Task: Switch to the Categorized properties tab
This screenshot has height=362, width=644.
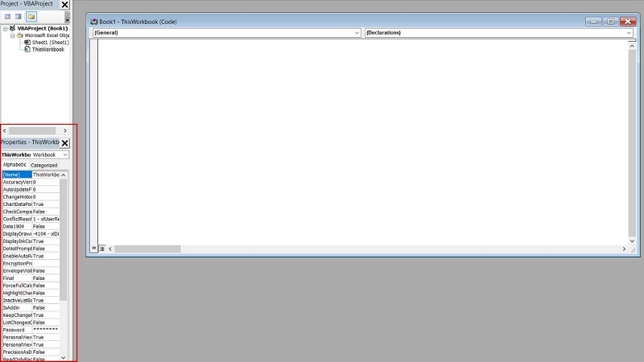Action: (x=44, y=165)
